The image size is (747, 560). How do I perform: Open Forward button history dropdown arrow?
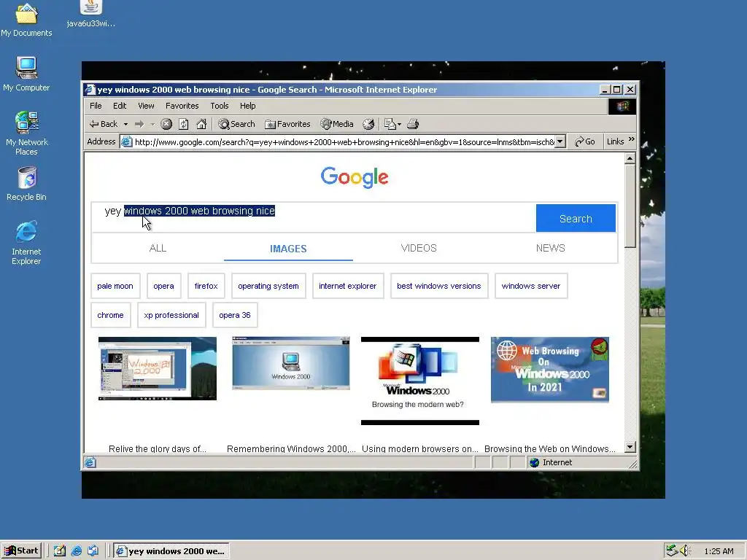pyautogui.click(x=152, y=124)
